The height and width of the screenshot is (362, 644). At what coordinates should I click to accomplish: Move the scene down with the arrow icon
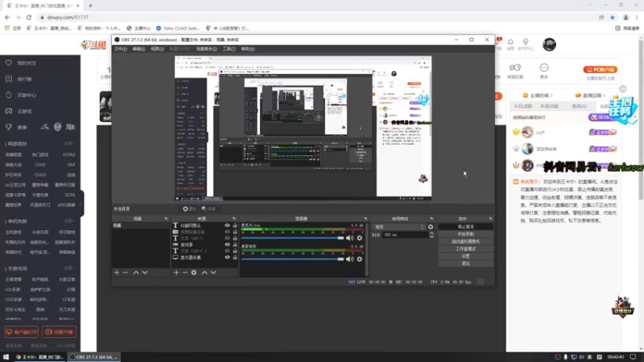(145, 273)
